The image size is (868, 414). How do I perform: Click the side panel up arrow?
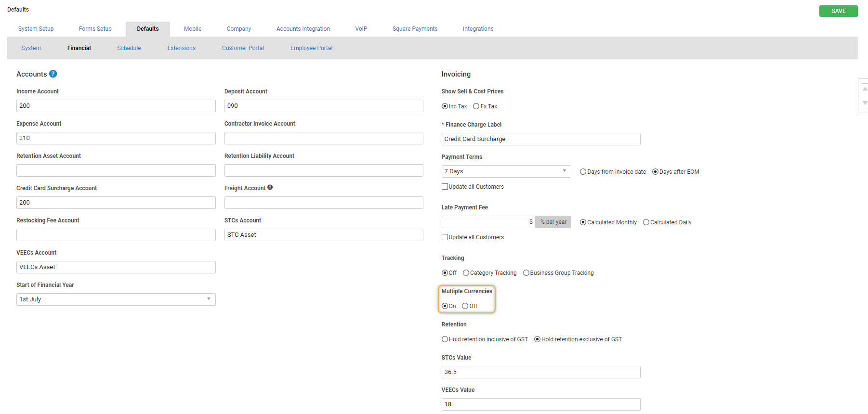(x=865, y=89)
